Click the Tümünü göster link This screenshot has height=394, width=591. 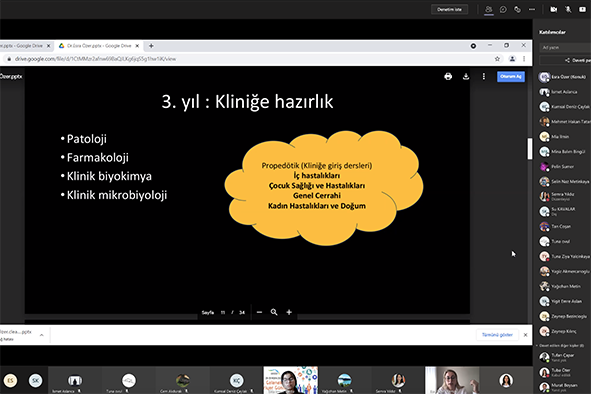(497, 335)
